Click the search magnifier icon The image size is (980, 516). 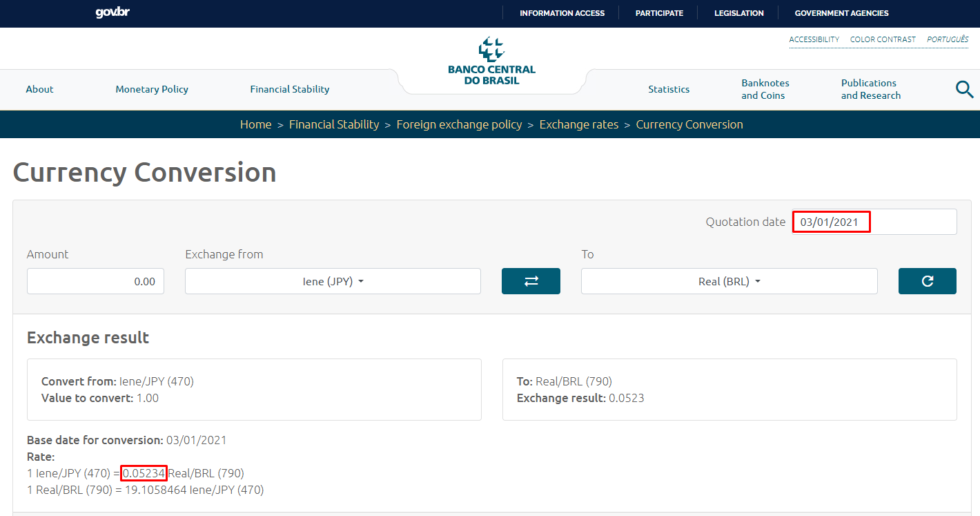[964, 89]
